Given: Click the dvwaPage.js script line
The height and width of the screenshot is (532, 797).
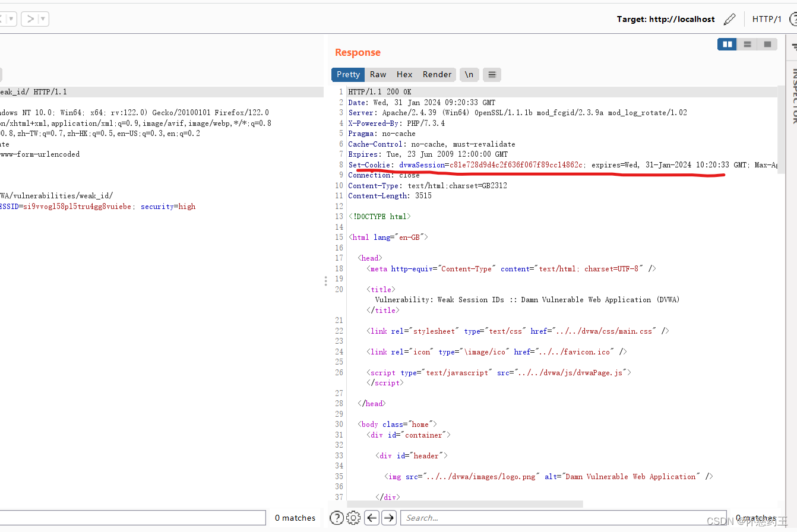Looking at the screenshot, I should click(499, 372).
